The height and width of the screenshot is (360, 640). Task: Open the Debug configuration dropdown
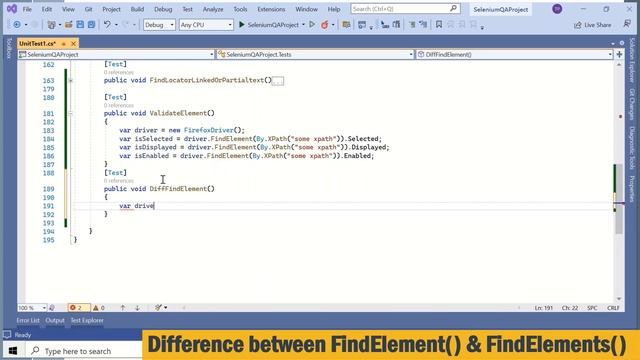(x=159, y=25)
